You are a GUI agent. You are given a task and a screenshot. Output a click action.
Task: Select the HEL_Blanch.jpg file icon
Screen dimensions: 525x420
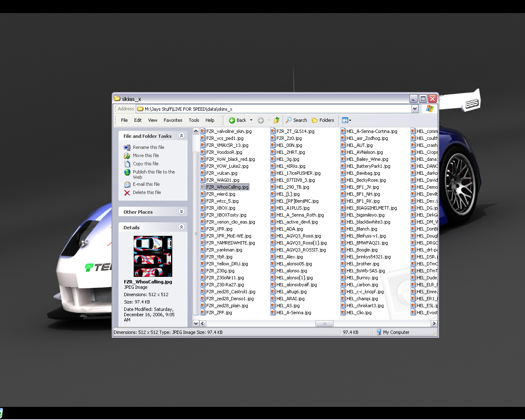pos(343,229)
